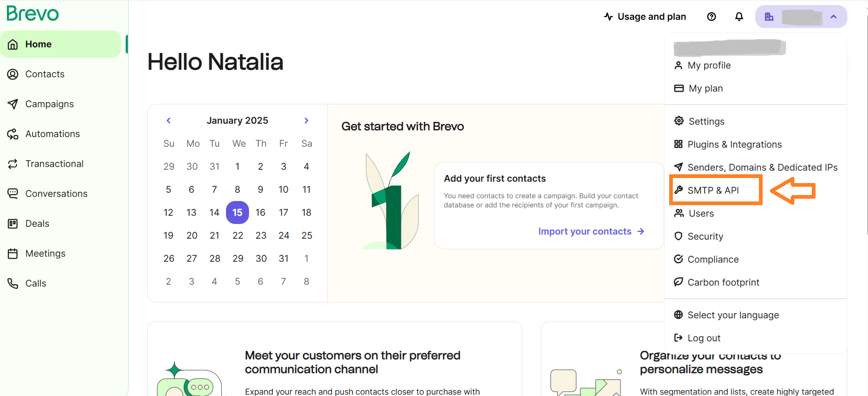Open Contacts in the sidebar
Screen dimensions: 868x396
pos(45,74)
